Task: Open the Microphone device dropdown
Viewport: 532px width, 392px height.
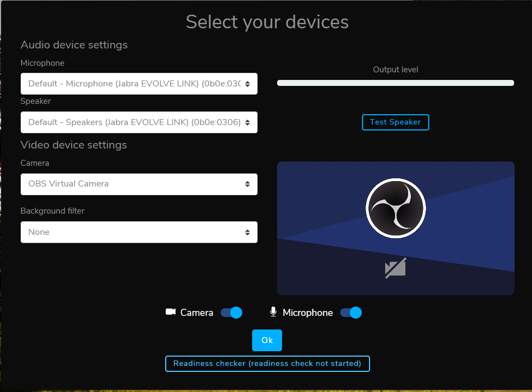Action: tap(139, 84)
